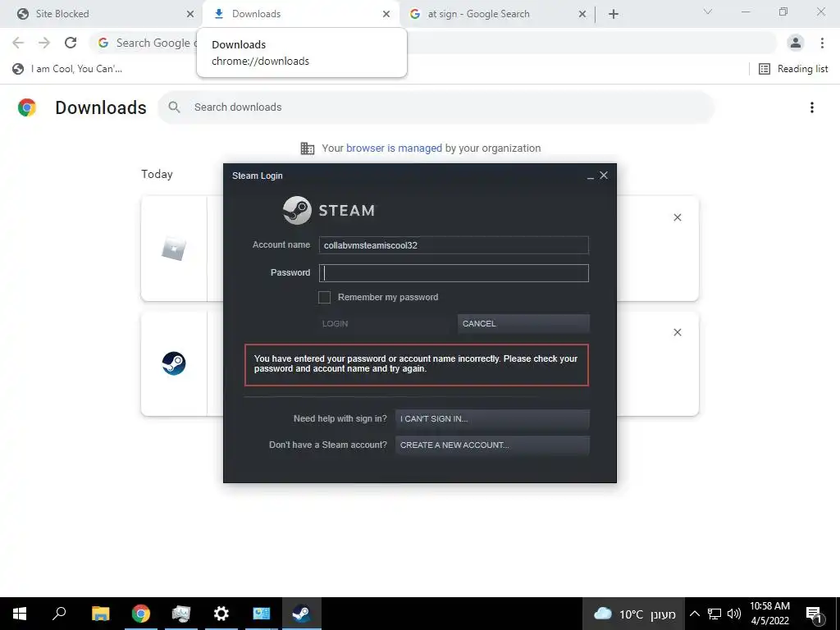Image resolution: width=840 pixels, height=630 pixels.
Task: Open the 'browser is managed' link
Action: click(x=395, y=148)
